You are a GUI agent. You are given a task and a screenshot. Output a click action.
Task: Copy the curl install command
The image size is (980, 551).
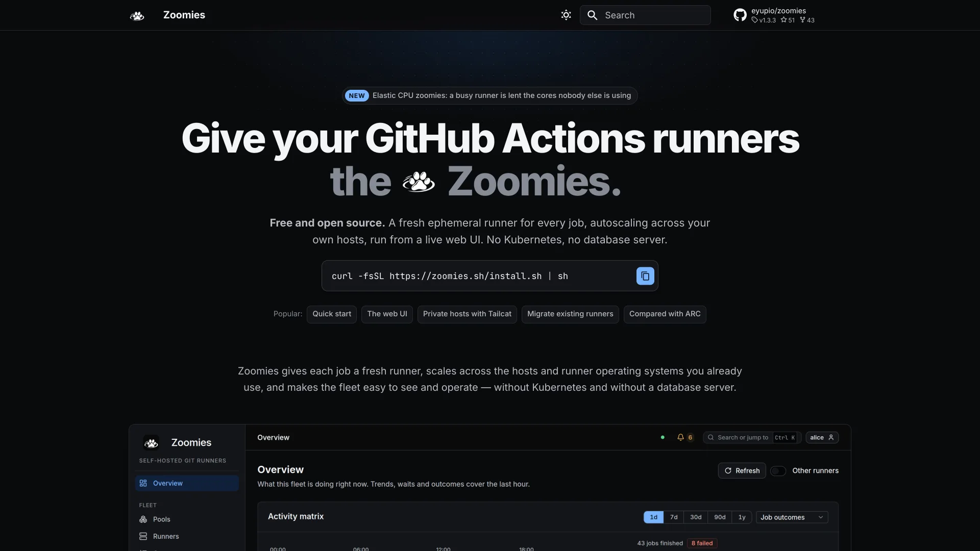[645, 276]
